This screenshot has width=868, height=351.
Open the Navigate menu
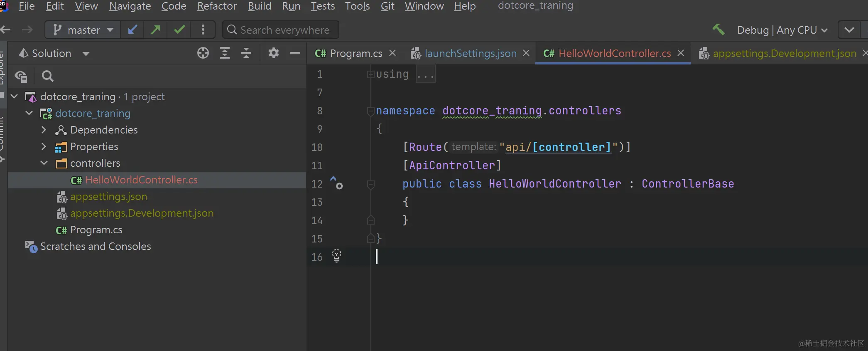tap(130, 6)
